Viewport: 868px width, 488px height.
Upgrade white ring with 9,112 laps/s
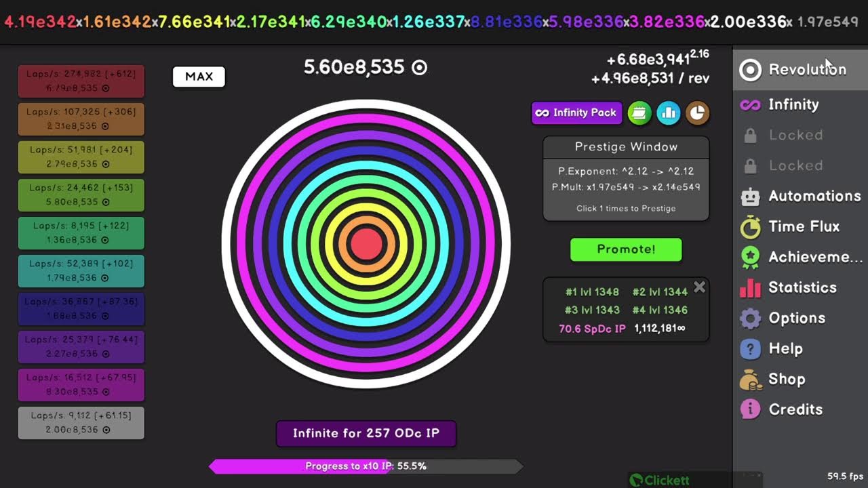pos(81,423)
